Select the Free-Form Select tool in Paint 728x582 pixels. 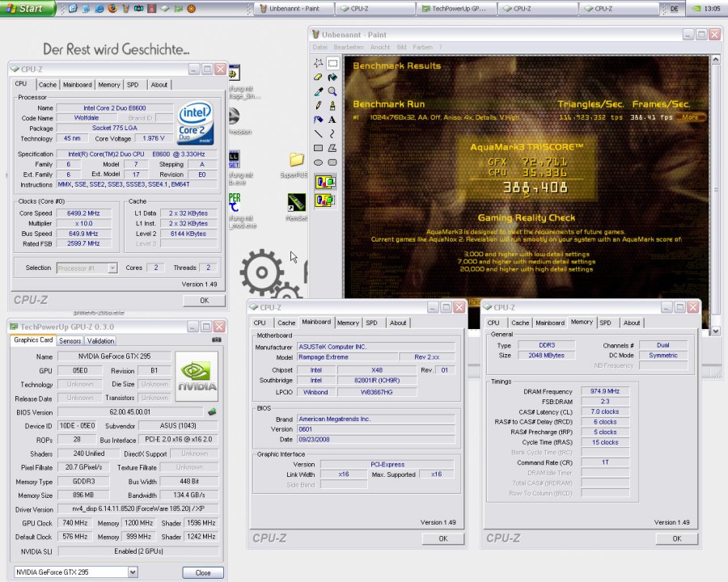[318, 63]
